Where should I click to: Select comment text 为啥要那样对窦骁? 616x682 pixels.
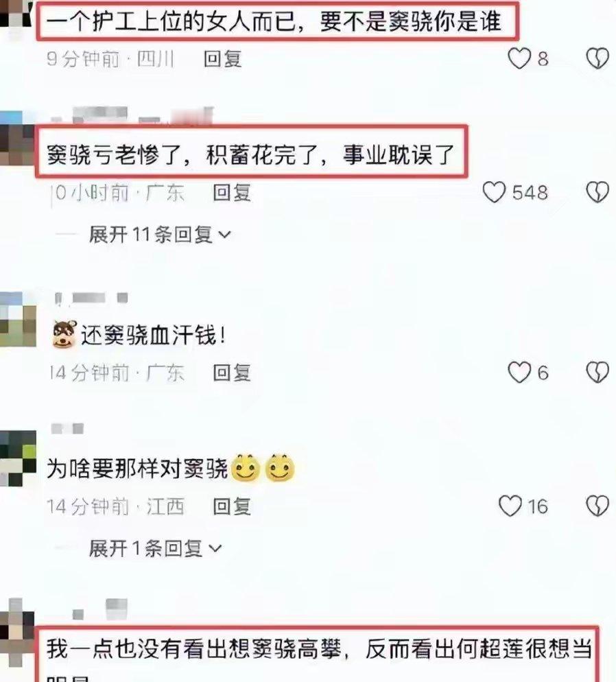(x=137, y=469)
